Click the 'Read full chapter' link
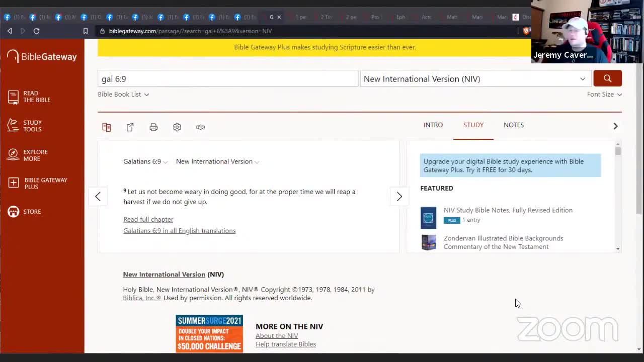The width and height of the screenshot is (644, 362). point(148,220)
